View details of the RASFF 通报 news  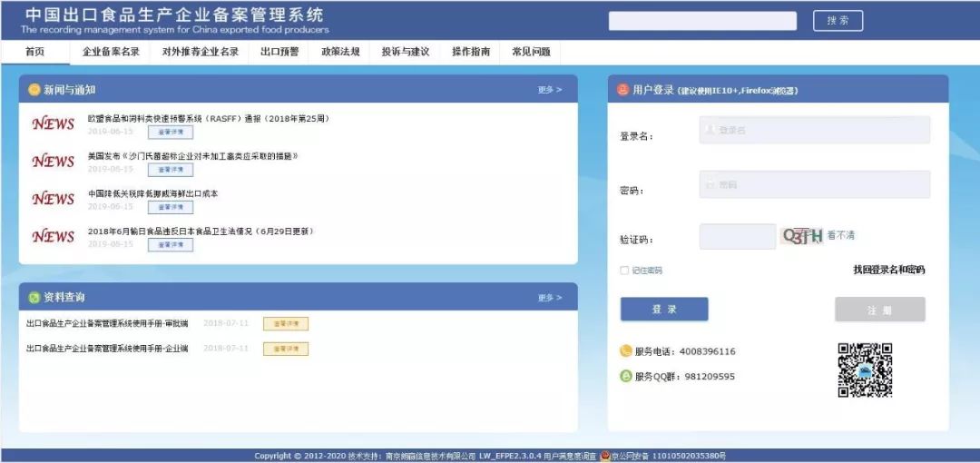tap(171, 133)
